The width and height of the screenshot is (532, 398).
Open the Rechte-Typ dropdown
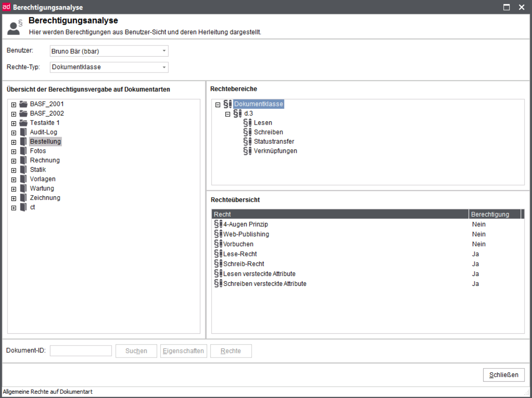pyautogui.click(x=164, y=67)
